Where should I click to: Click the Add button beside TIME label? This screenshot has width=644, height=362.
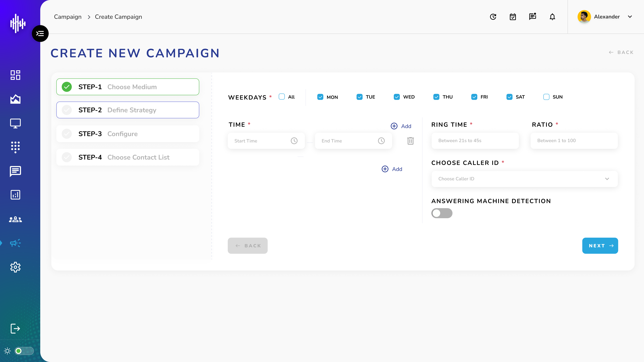pos(401,126)
